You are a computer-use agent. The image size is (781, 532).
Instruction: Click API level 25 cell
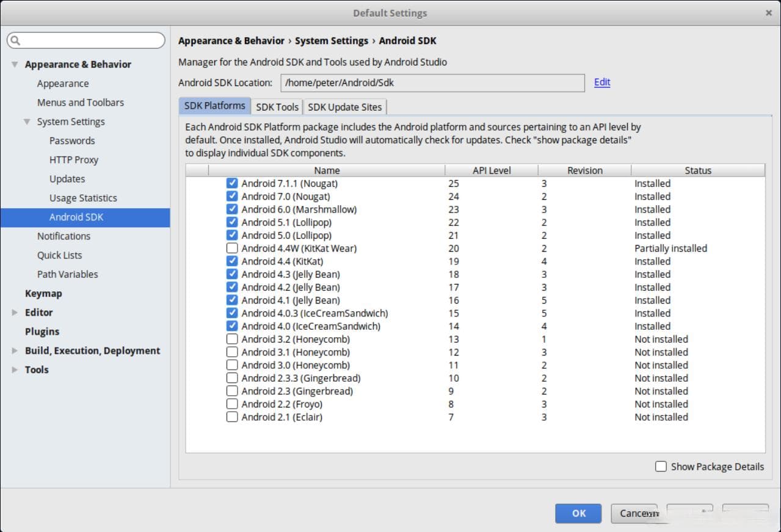(454, 183)
